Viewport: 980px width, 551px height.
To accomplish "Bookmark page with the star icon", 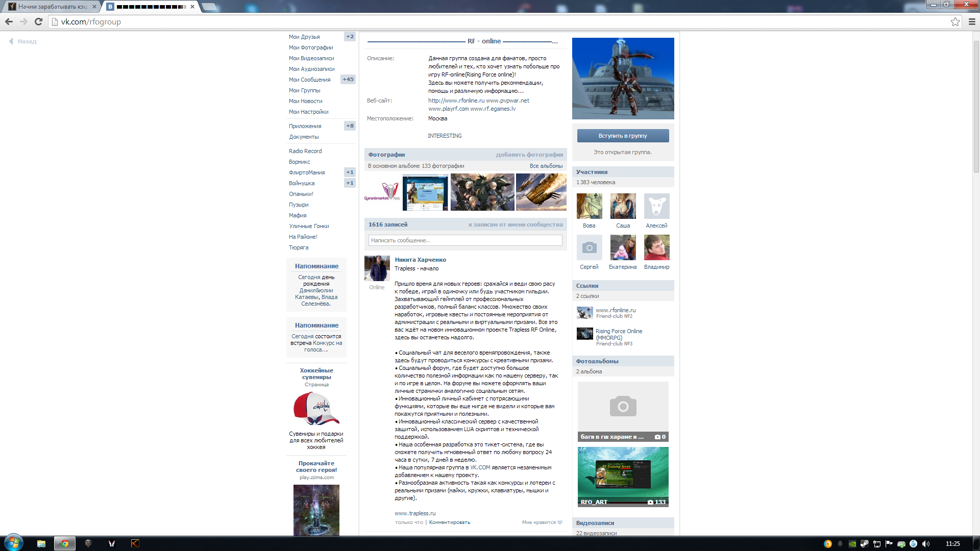I will coord(955,21).
